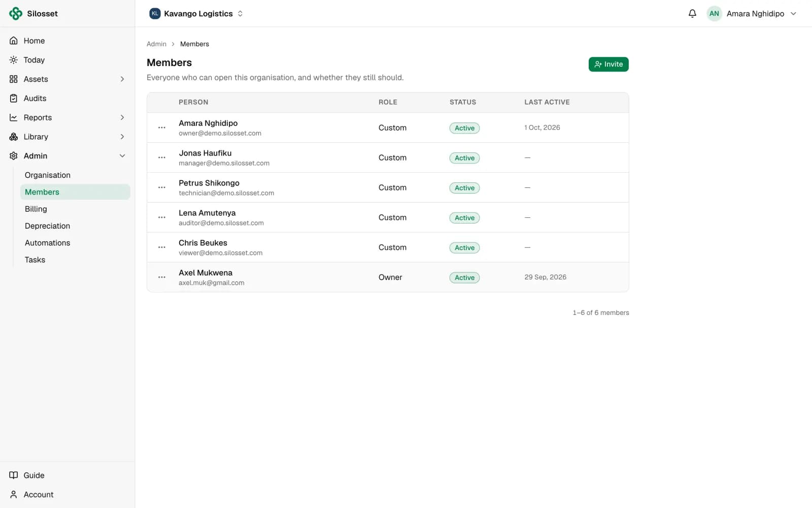Viewport: 812px width, 508px height.
Task: Open row actions for Amara Nghidipo
Action: [x=162, y=128]
